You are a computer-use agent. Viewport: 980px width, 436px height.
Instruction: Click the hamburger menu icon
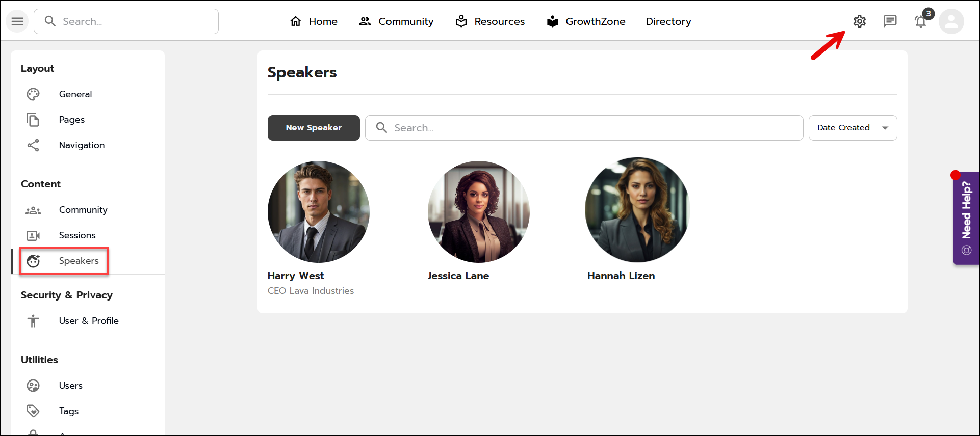click(x=17, y=21)
